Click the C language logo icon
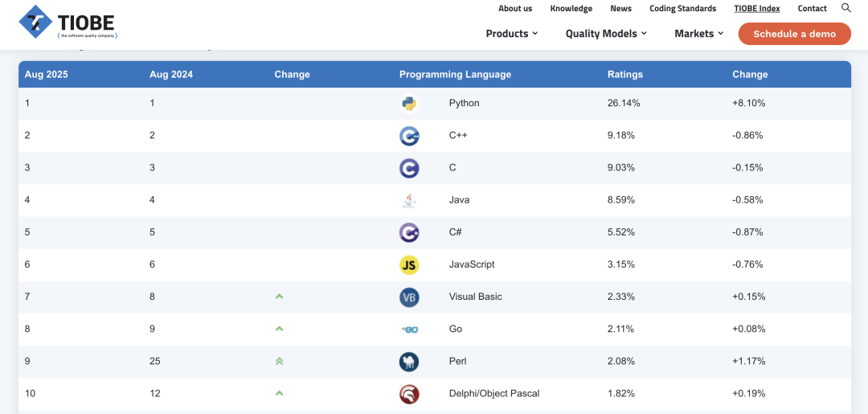 coord(409,168)
